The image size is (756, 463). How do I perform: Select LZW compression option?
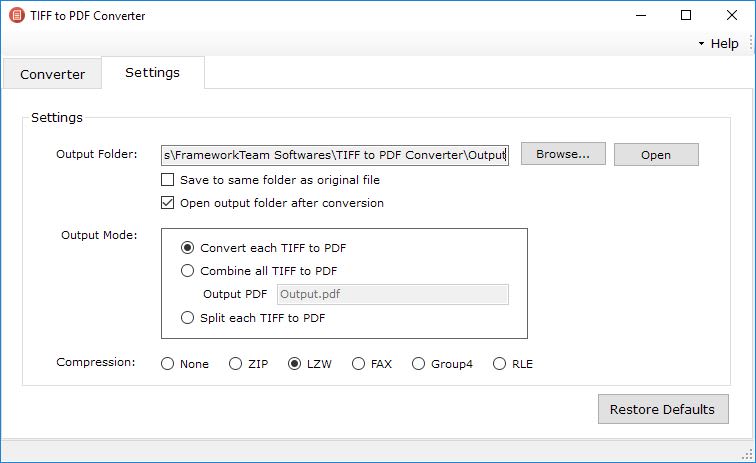coord(295,364)
